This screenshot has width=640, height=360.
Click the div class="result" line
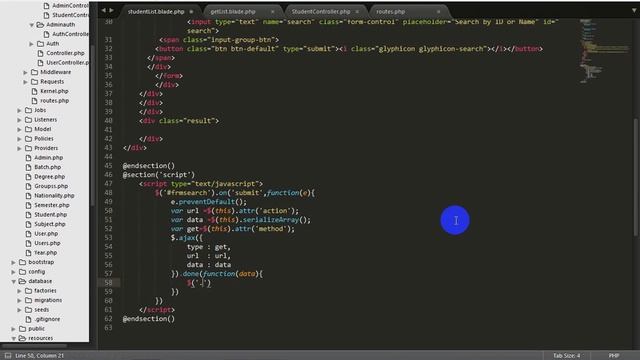(x=179, y=121)
